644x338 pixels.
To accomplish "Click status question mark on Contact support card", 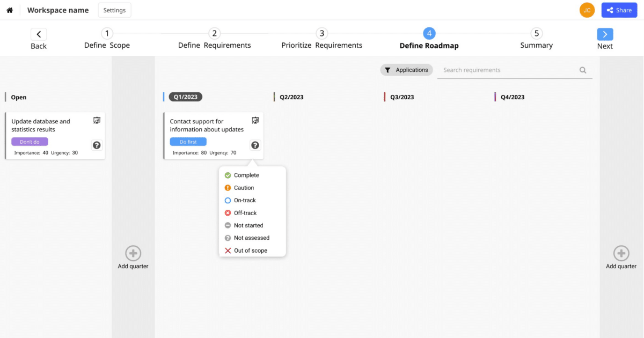I will pos(255,145).
